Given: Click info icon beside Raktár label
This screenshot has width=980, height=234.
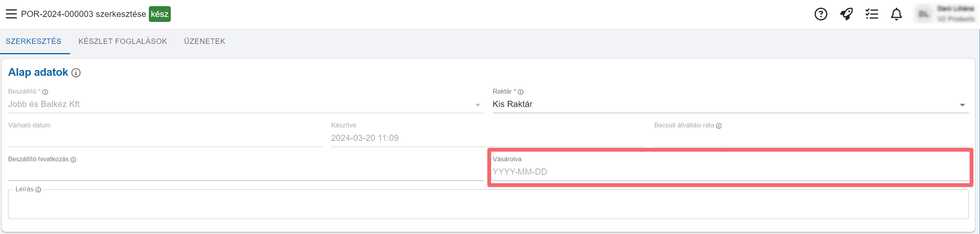Looking at the screenshot, I should click(520, 92).
